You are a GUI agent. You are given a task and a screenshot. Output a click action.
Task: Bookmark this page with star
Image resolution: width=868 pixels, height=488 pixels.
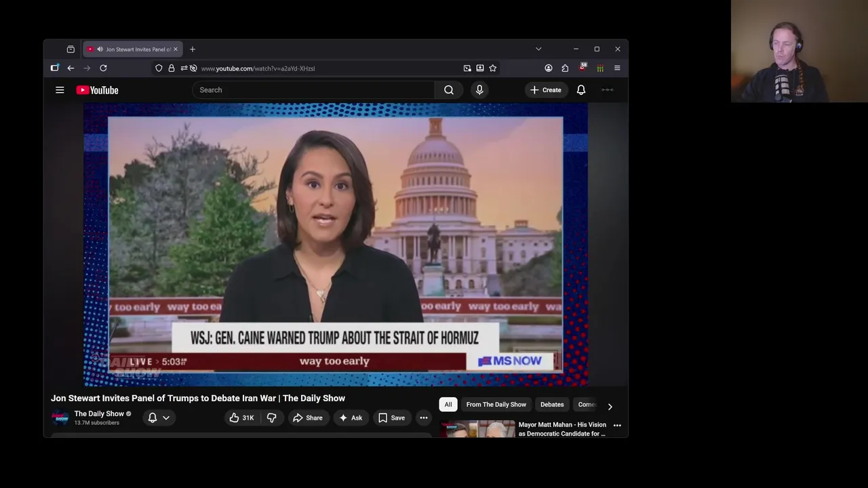[493, 68]
